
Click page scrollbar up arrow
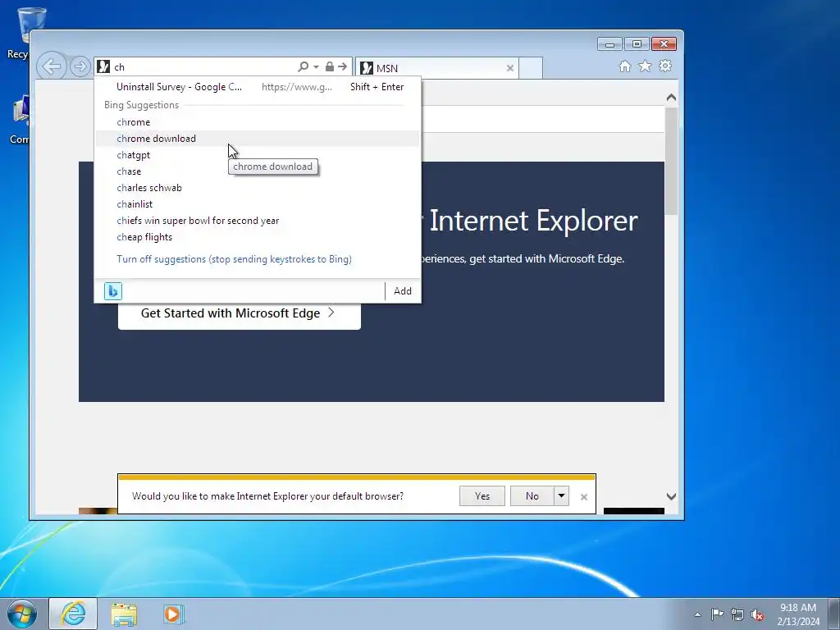pos(671,98)
